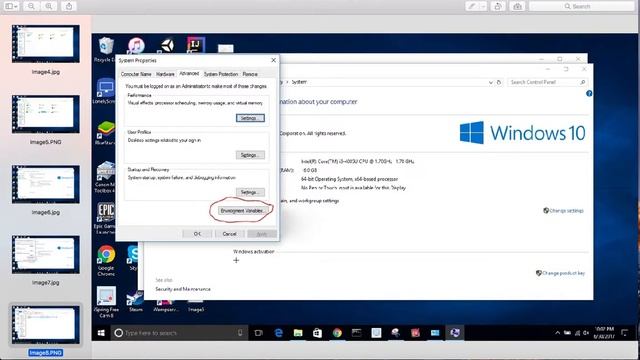Open the Google Chrome desktop icon

pos(106,260)
